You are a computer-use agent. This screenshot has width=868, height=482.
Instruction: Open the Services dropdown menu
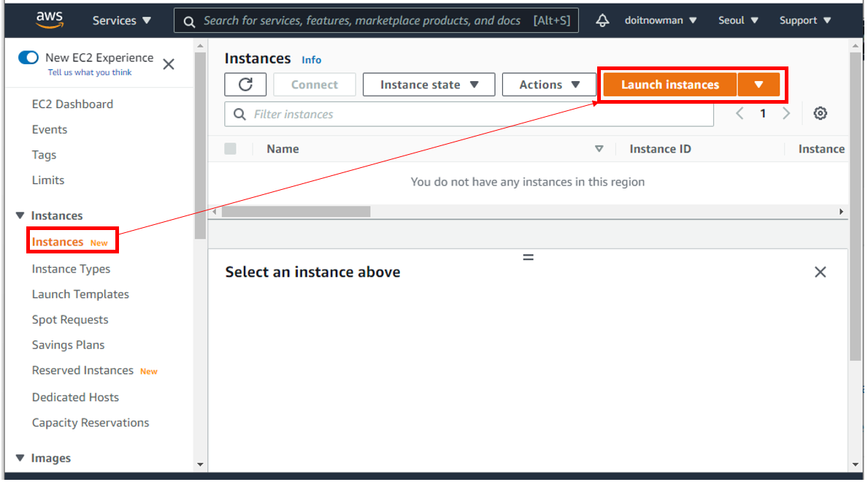(x=121, y=20)
